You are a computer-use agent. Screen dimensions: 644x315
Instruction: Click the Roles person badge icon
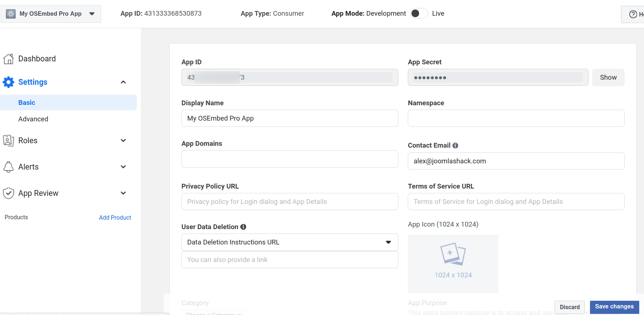coord(8,141)
